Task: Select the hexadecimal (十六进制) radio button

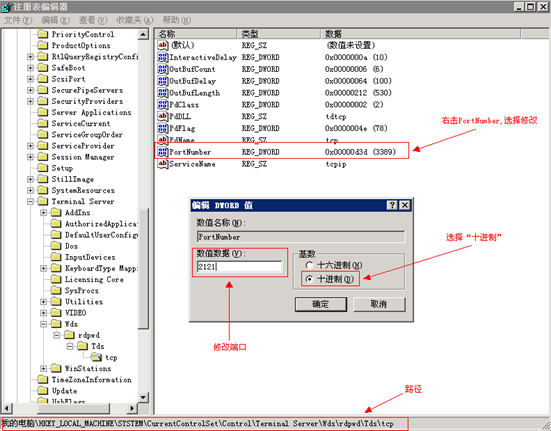Action: coord(309,265)
